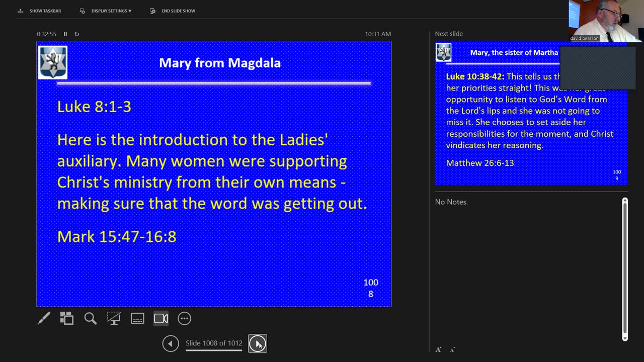Click Luke 10:38-42 in next slide
The height and width of the screenshot is (362, 644).
(x=475, y=76)
